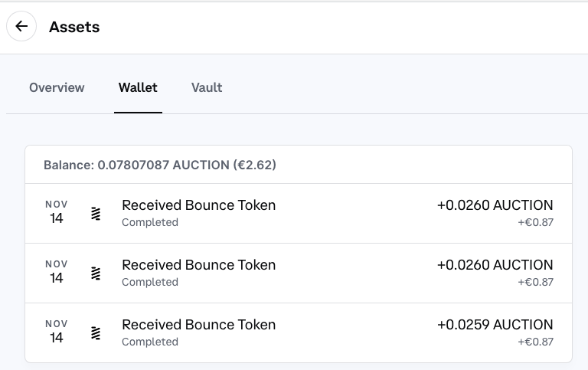This screenshot has width=588, height=370.
Task: Open third Received Bounce Token transaction
Action: (x=299, y=333)
